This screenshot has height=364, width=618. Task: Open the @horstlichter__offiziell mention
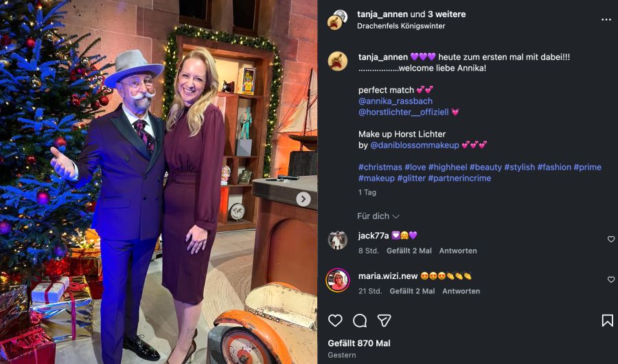pos(403,112)
